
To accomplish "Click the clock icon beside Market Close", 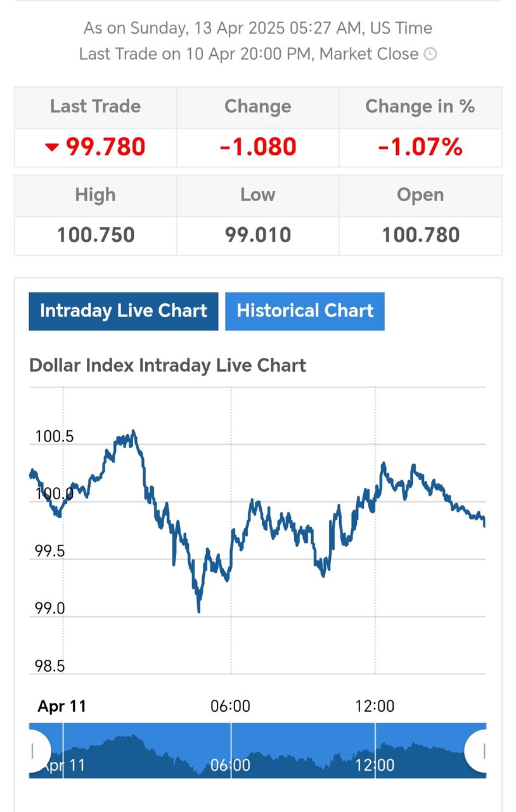I will click(x=430, y=54).
